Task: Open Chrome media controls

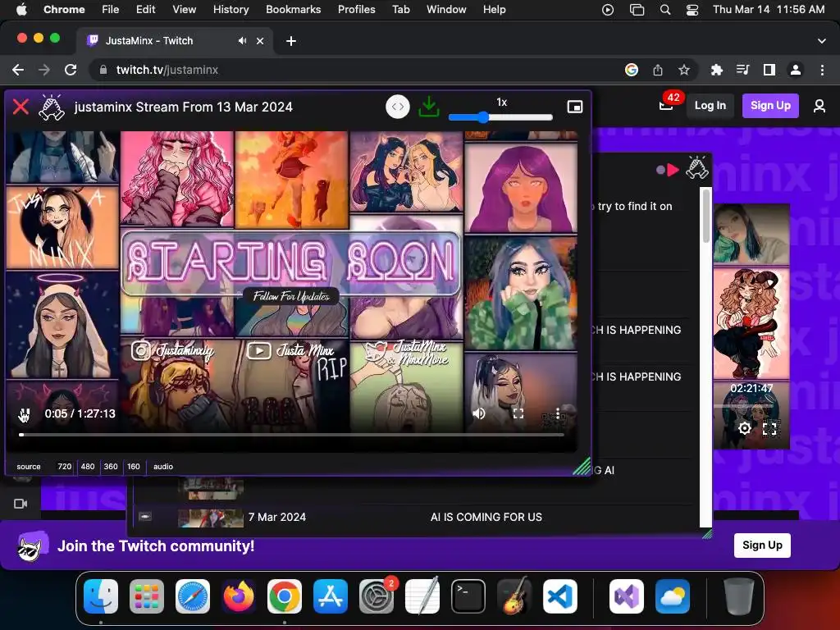Action: (743, 70)
